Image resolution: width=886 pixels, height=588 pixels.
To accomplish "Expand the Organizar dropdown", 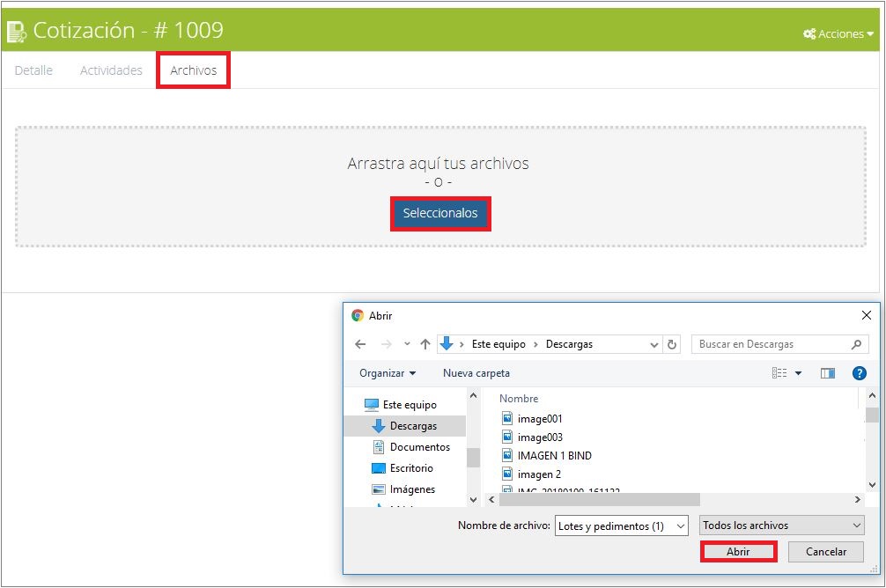I will pyautogui.click(x=388, y=373).
